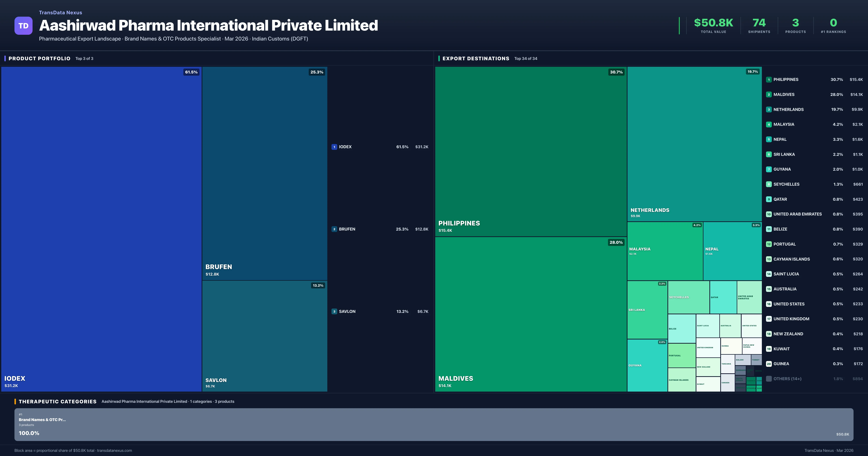Click the rank 2 badge next to BRUFEN
The width and height of the screenshot is (868, 456).
[x=334, y=229]
